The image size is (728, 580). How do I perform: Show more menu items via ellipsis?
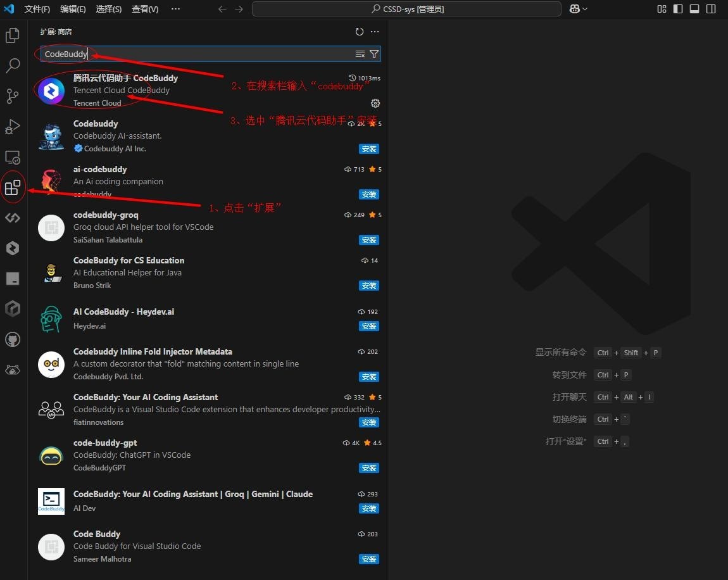(175, 9)
